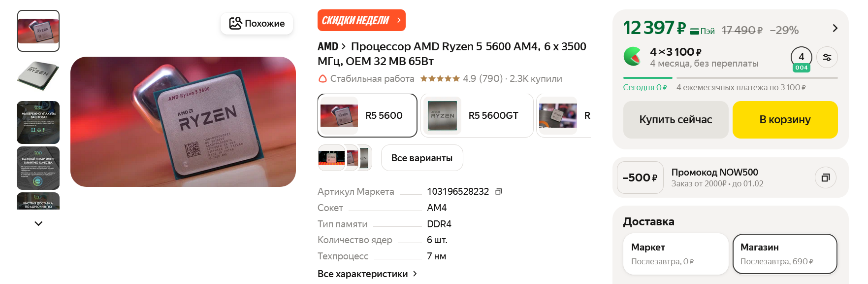The width and height of the screenshot is (868, 284).
Task: Choose Маркет delivery option
Action: tap(676, 254)
